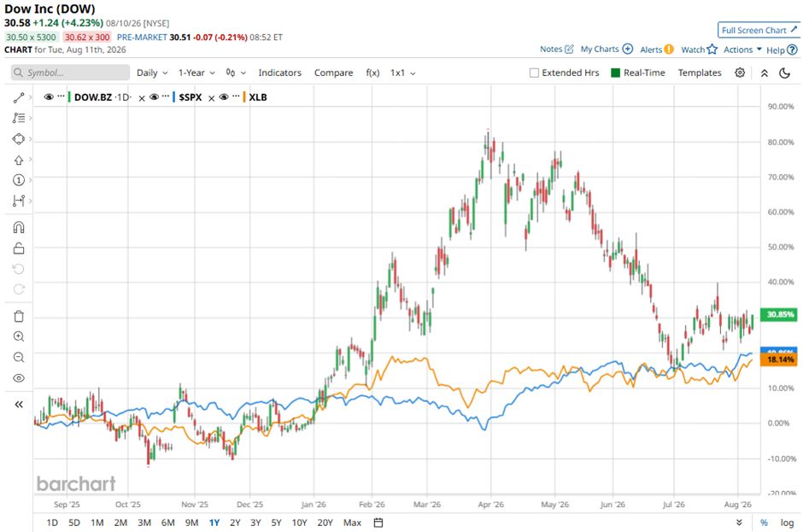Open f(x) expressions

pos(372,73)
